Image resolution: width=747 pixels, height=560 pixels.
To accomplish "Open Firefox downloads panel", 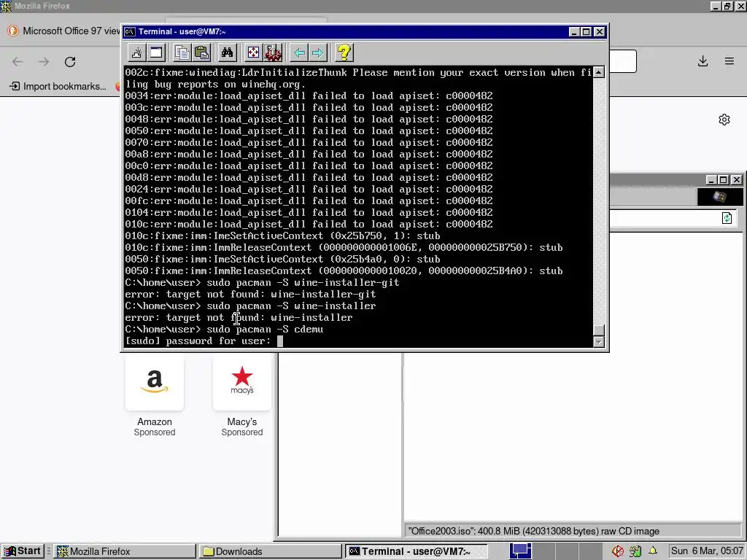I will click(703, 61).
